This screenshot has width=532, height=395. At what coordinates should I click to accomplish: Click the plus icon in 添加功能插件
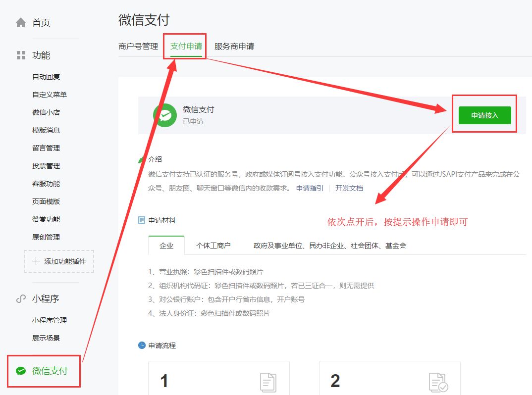click(x=36, y=261)
